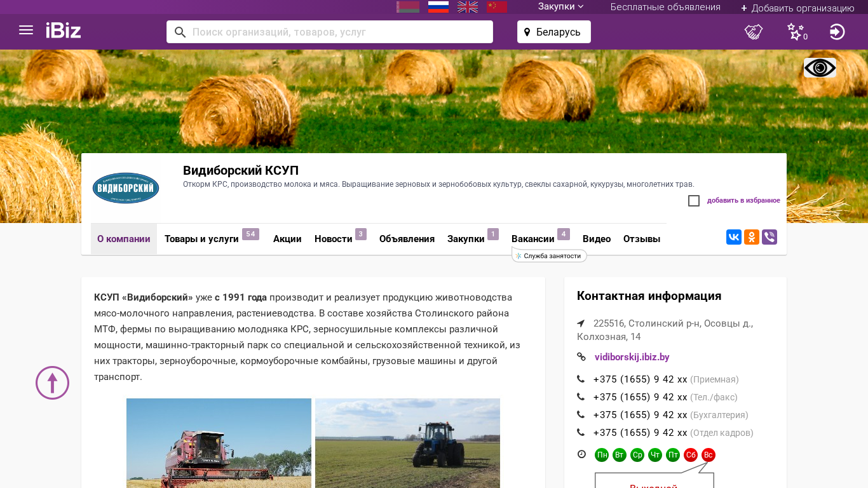
Task: Open the 'Вакансии' tab
Action: 532,239
